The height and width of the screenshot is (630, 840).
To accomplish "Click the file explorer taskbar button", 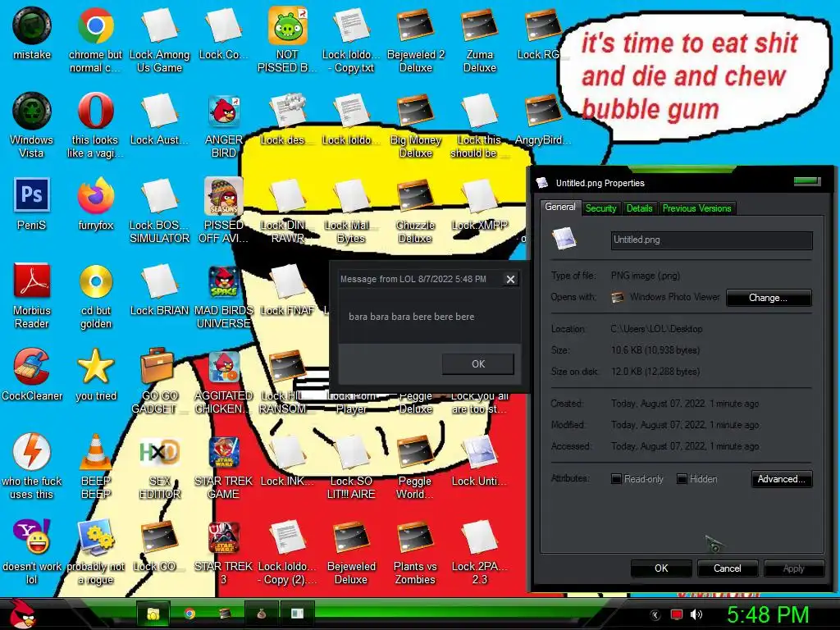I will [x=153, y=614].
